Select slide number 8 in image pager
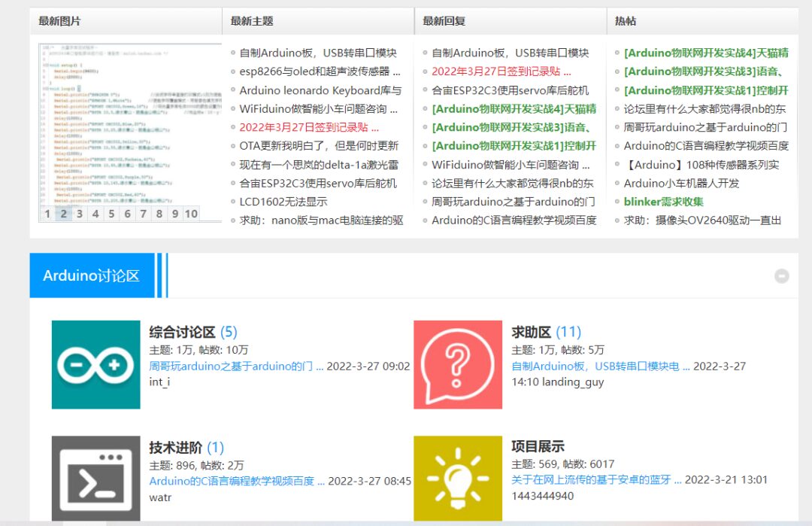This screenshot has height=526, width=812. [x=159, y=214]
